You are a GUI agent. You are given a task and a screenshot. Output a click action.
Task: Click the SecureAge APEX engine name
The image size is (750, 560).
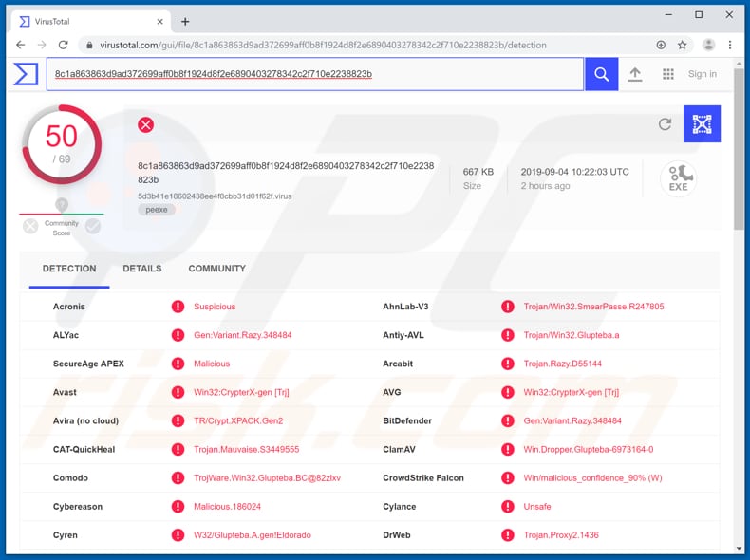[88, 364]
